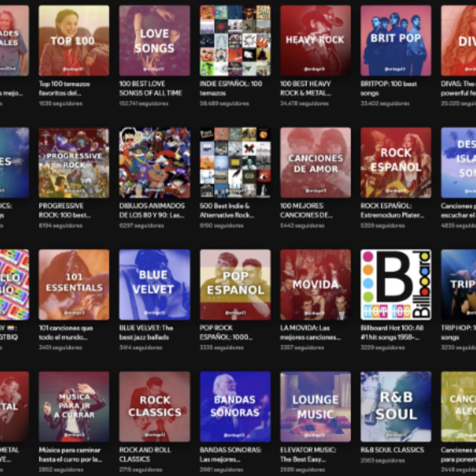Click the '58.489 seguidores' text
476x476 pixels.
point(224,103)
